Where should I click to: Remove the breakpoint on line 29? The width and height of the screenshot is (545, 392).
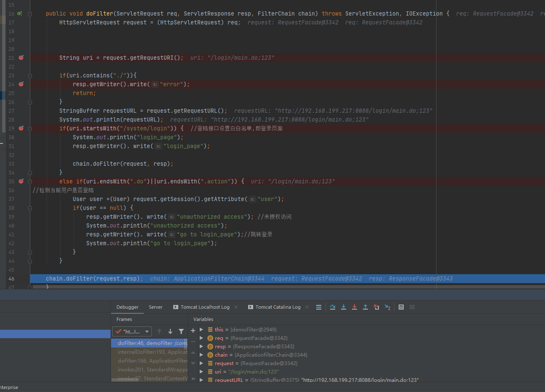(x=21, y=128)
